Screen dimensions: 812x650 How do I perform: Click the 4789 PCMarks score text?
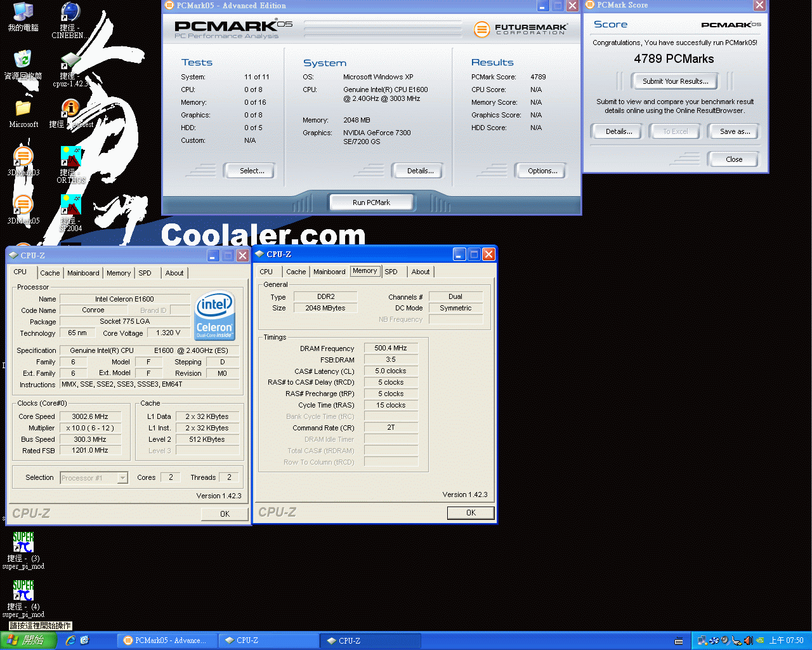pyautogui.click(x=674, y=59)
